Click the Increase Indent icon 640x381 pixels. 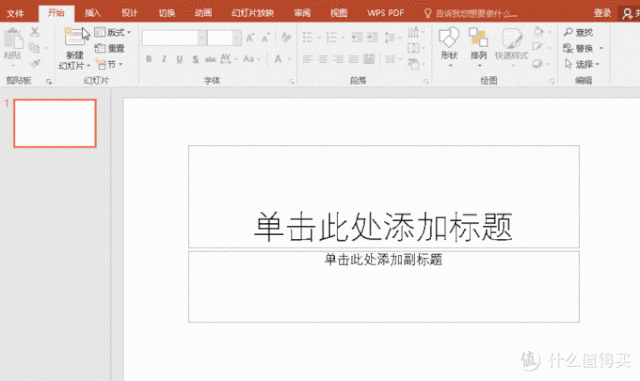pos(372,38)
